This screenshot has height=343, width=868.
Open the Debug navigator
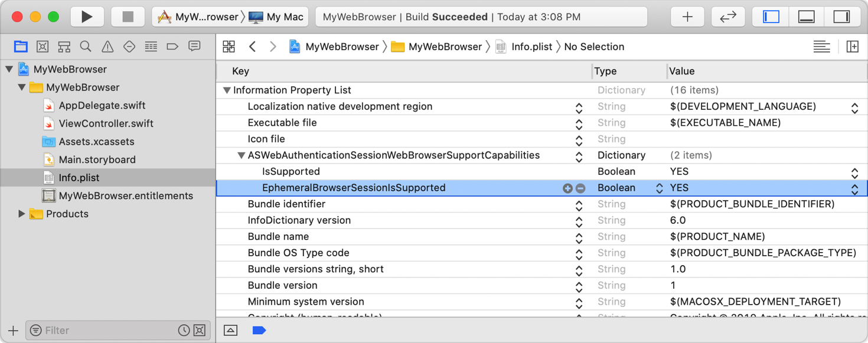tap(151, 46)
